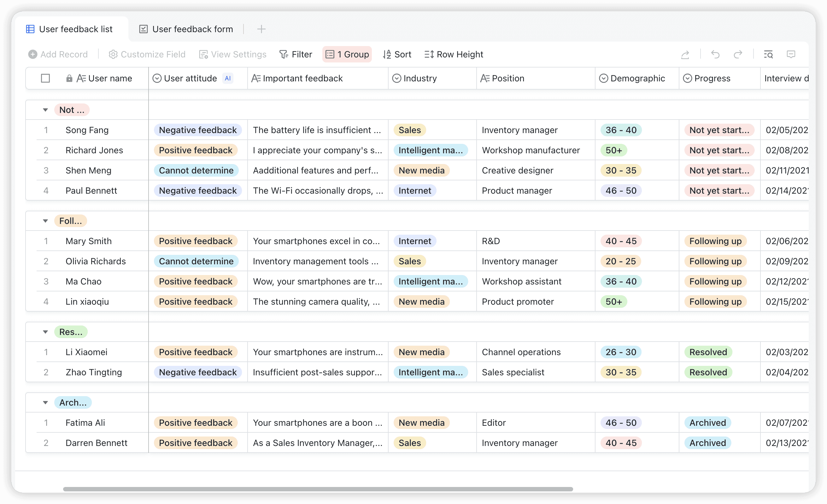827x504 pixels.
Task: Click the redo arrow icon
Action: point(738,54)
